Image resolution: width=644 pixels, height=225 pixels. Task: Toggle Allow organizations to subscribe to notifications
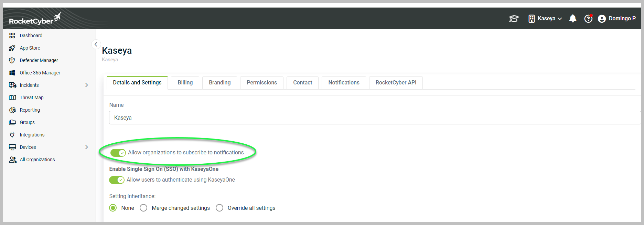tap(118, 153)
